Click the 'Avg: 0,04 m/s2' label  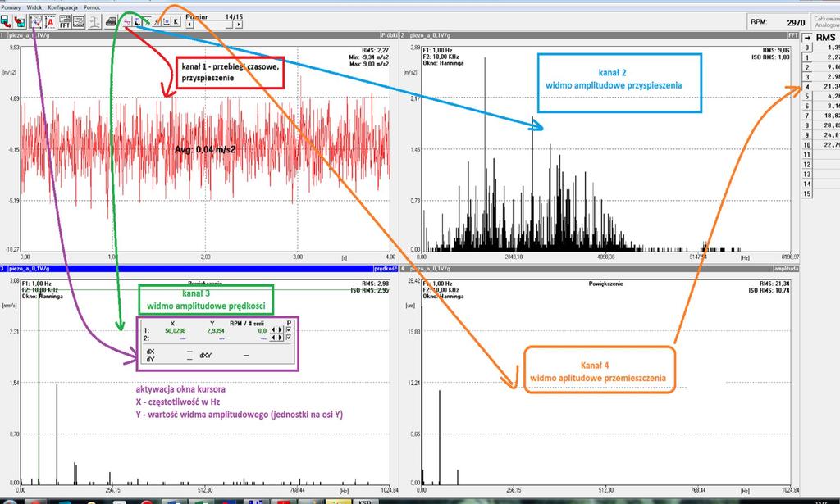[204, 149]
